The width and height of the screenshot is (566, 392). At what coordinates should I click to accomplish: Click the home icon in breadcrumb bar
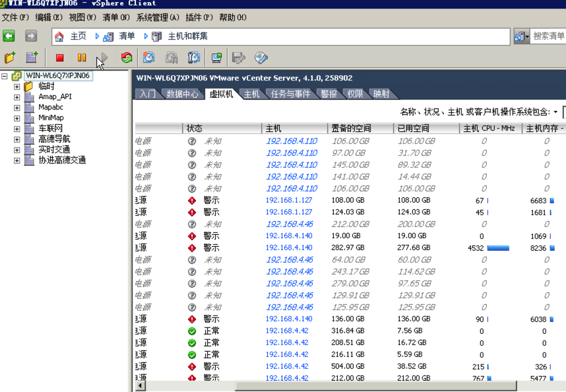point(59,36)
